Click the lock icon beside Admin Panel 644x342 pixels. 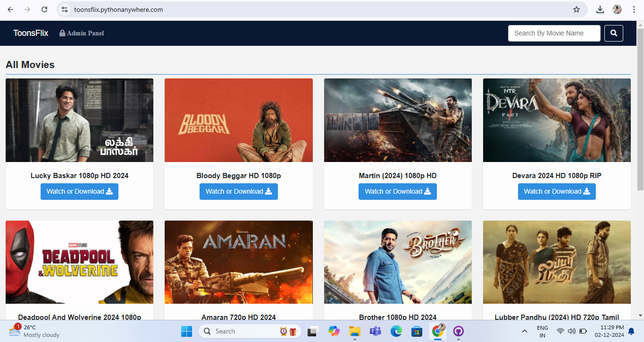coord(62,33)
